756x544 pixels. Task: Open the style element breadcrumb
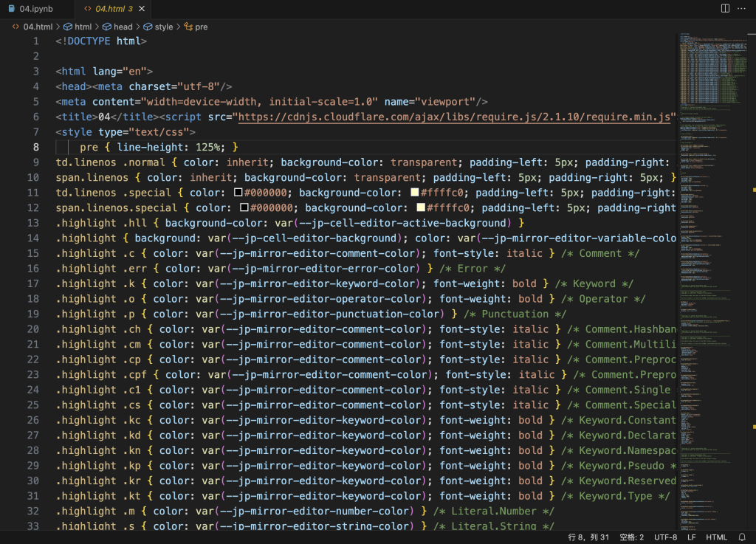tap(159, 27)
